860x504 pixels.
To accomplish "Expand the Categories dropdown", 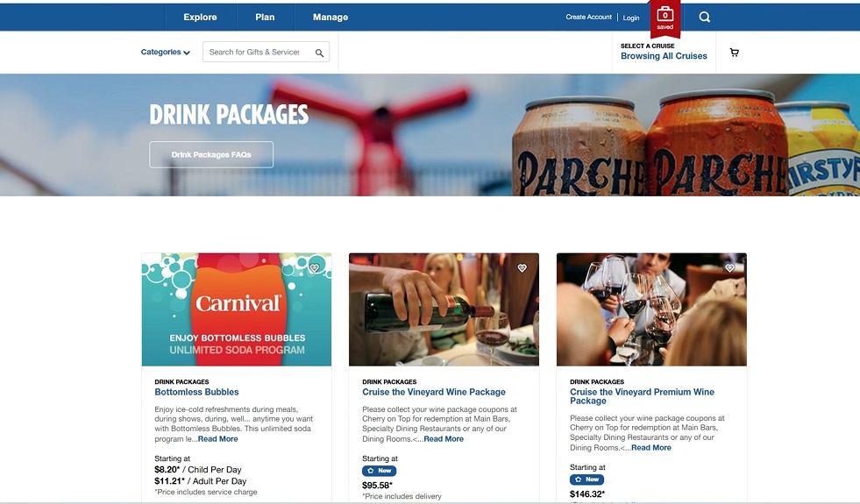I will coord(165,52).
